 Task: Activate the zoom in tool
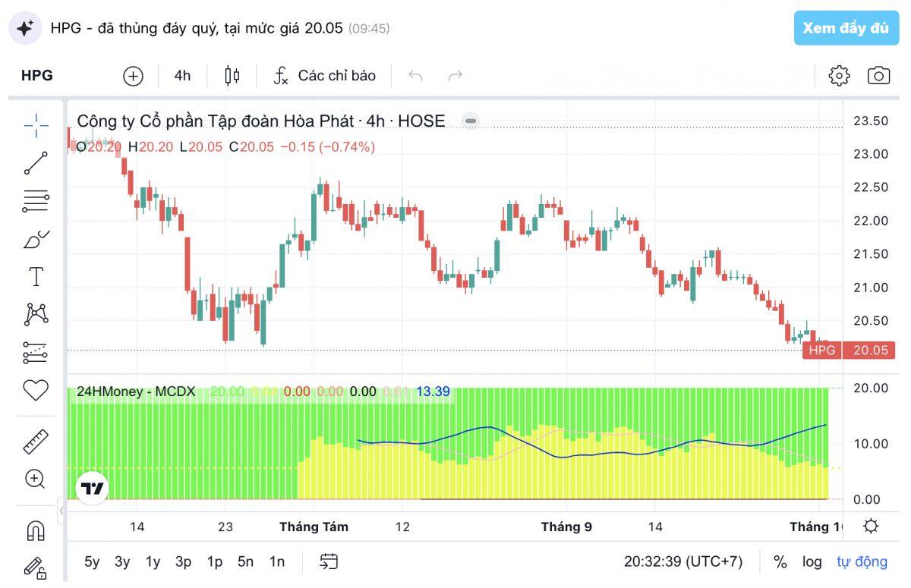click(36, 479)
